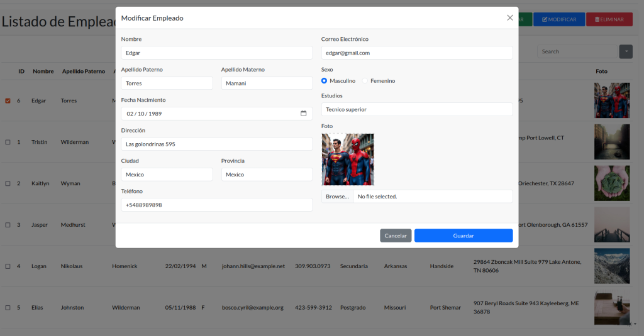Click the Nombre column header
Image resolution: width=644 pixels, height=336 pixels.
tap(43, 72)
